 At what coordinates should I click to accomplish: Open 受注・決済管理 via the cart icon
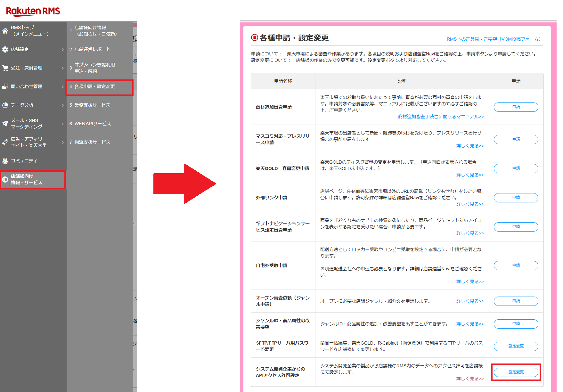4,68
